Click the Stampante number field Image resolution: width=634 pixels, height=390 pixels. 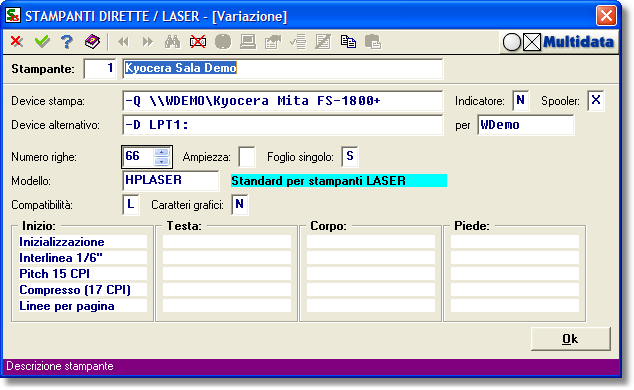pyautogui.click(x=99, y=68)
